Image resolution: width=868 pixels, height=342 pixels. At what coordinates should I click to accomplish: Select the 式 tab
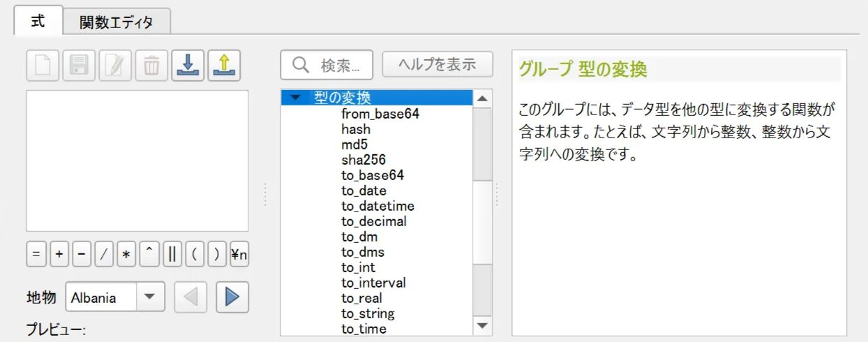pos(38,21)
